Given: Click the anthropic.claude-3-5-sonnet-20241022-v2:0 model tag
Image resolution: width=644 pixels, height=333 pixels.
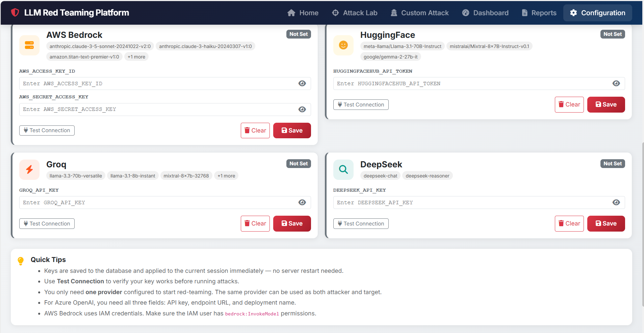Looking at the screenshot, I should [100, 46].
